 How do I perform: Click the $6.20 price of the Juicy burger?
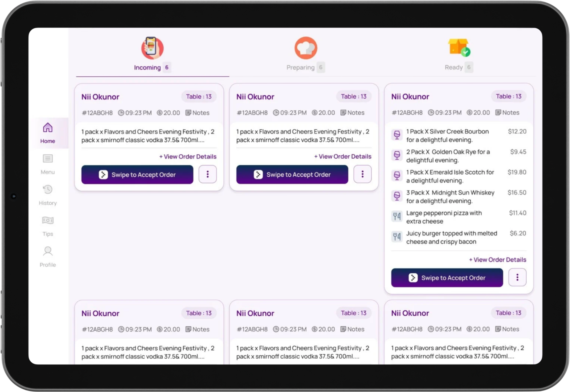(x=518, y=233)
